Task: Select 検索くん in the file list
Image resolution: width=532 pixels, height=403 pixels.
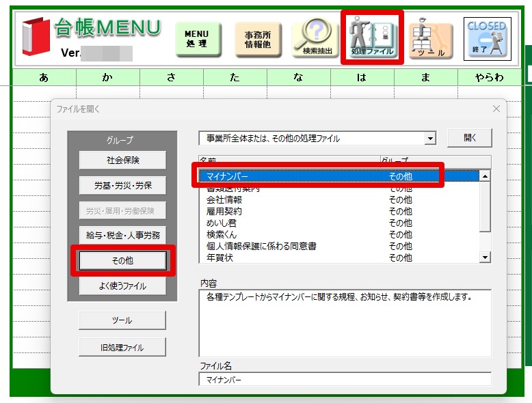Action: pos(339,234)
